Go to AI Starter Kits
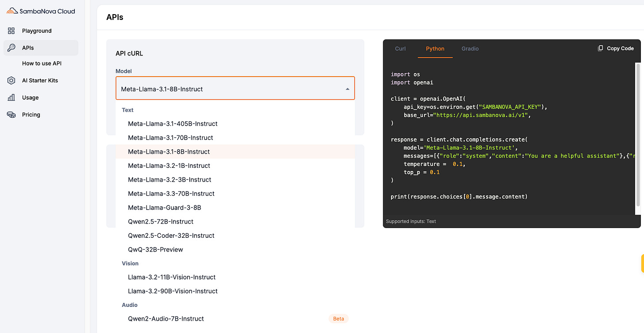 [x=41, y=81]
